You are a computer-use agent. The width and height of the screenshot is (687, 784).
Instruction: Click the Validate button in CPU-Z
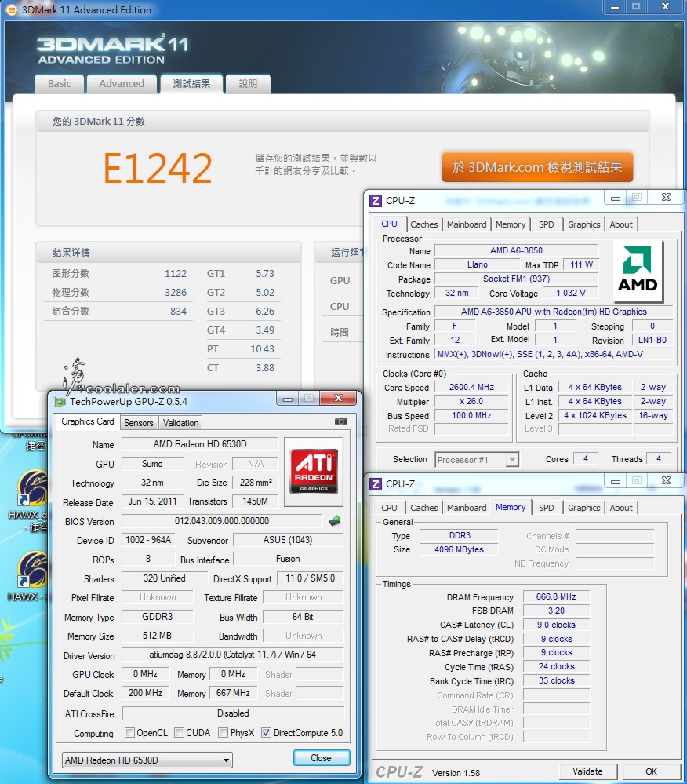click(x=587, y=771)
